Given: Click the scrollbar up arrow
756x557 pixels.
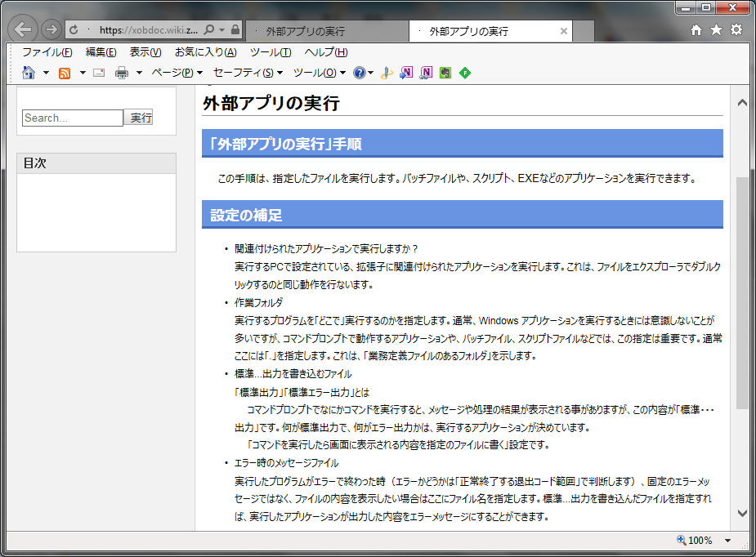Looking at the screenshot, I should point(742,103).
